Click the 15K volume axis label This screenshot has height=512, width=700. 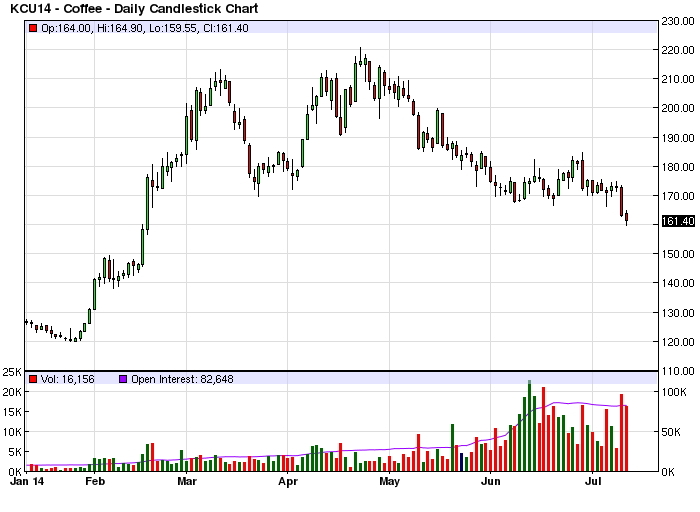12,412
